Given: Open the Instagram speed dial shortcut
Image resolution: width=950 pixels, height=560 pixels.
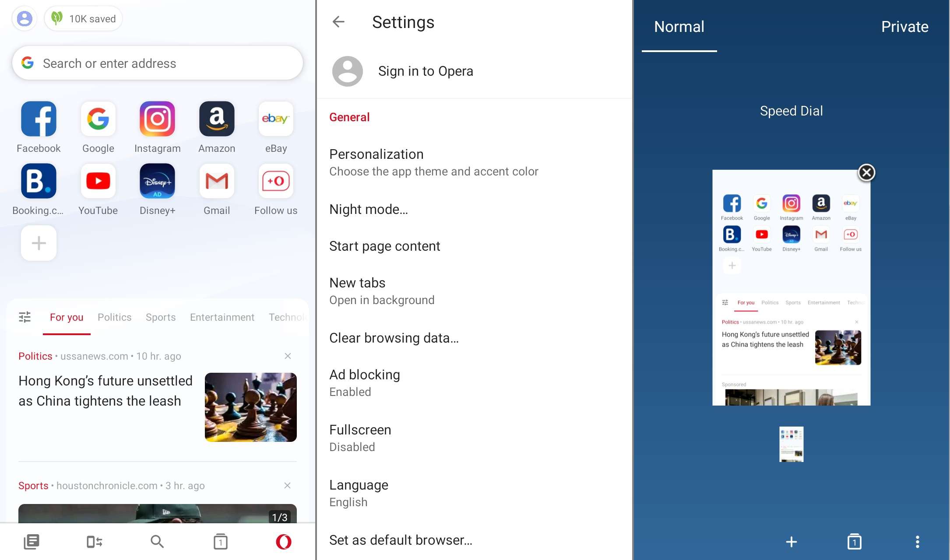Looking at the screenshot, I should pos(158,127).
